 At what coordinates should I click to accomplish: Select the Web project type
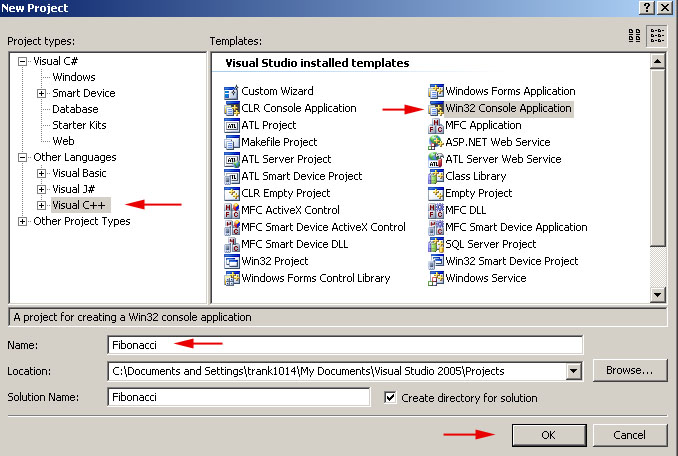(63, 141)
